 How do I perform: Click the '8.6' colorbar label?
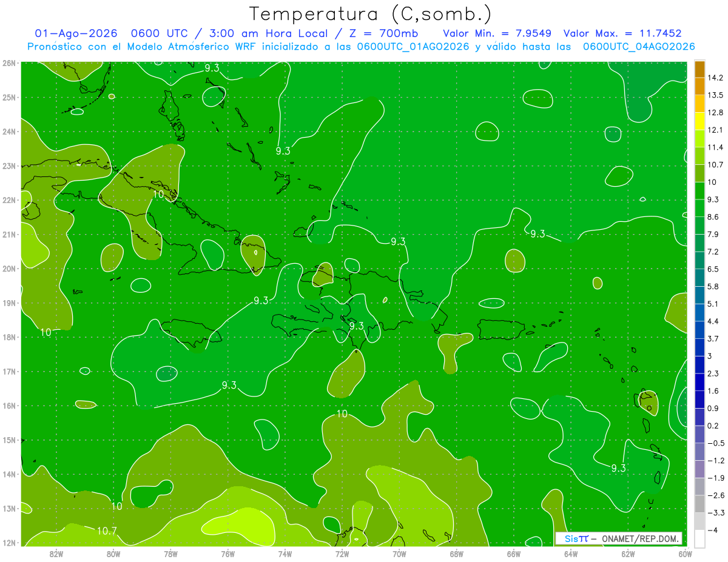coord(713,217)
